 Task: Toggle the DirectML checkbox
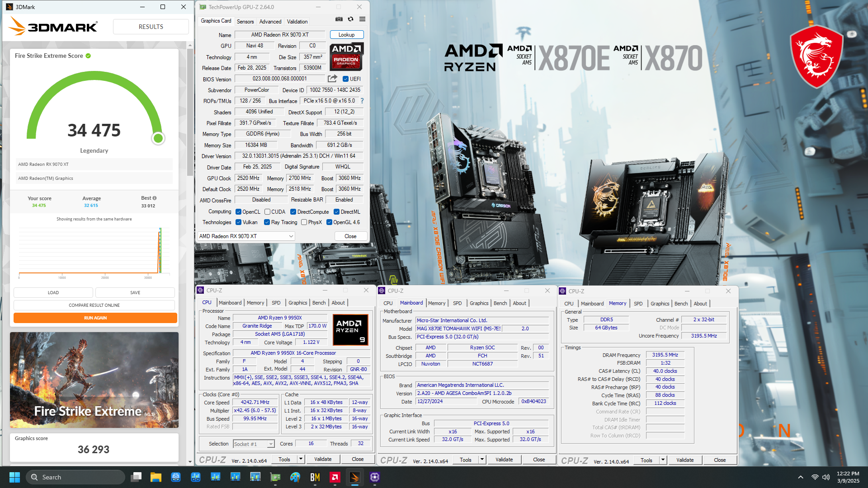pos(336,211)
